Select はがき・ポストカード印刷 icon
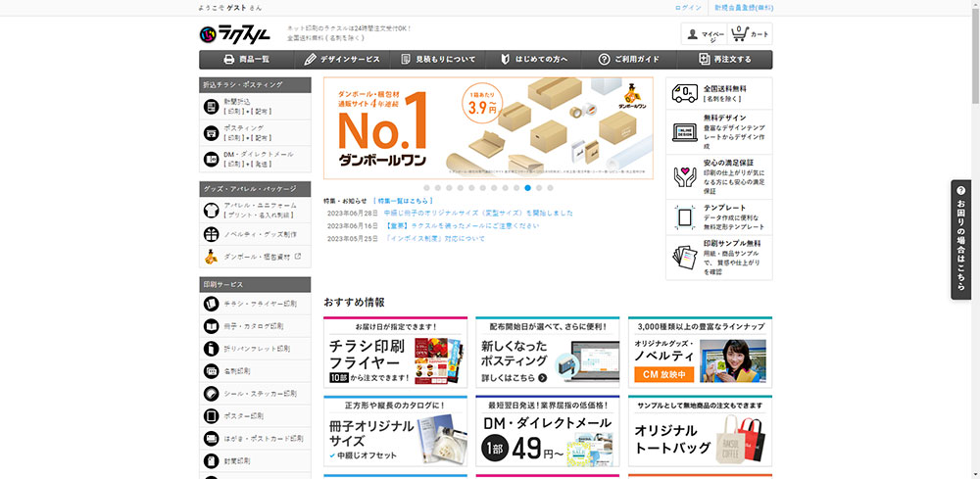Image resolution: width=980 pixels, height=479 pixels. [212, 439]
